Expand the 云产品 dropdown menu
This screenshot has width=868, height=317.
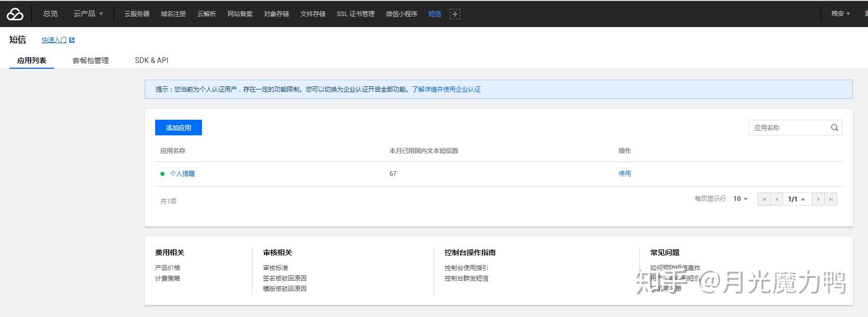click(88, 14)
